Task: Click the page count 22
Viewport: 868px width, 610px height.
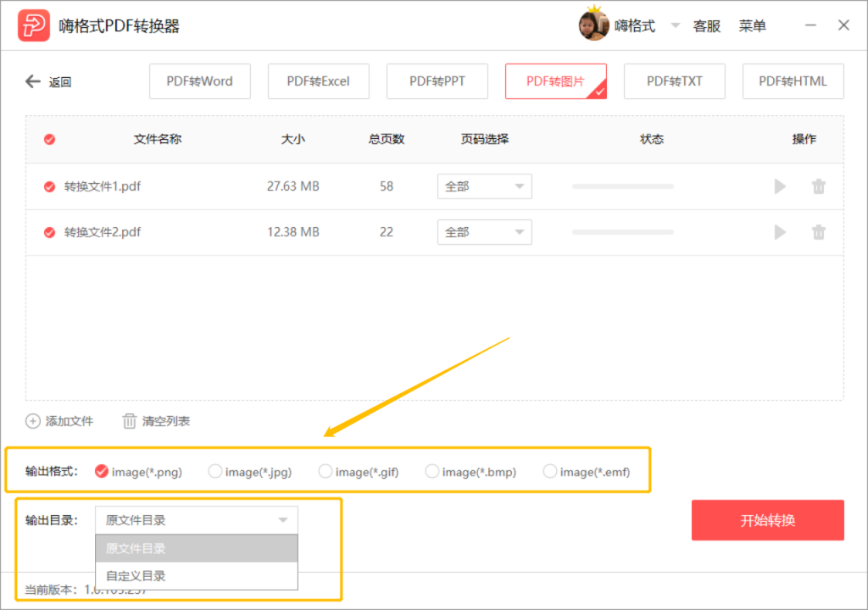Action: (387, 232)
